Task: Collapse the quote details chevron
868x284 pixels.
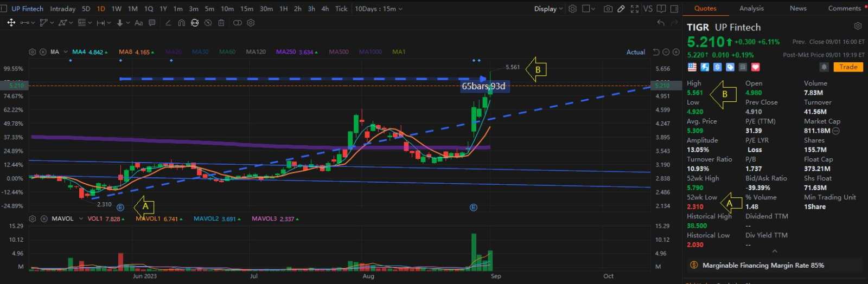Action: [x=775, y=251]
